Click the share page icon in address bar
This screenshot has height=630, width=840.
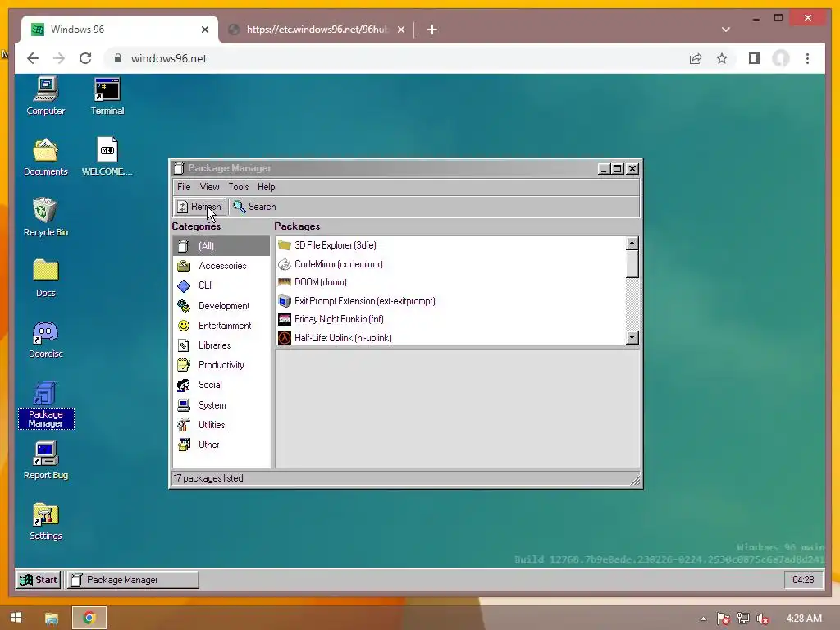click(696, 58)
